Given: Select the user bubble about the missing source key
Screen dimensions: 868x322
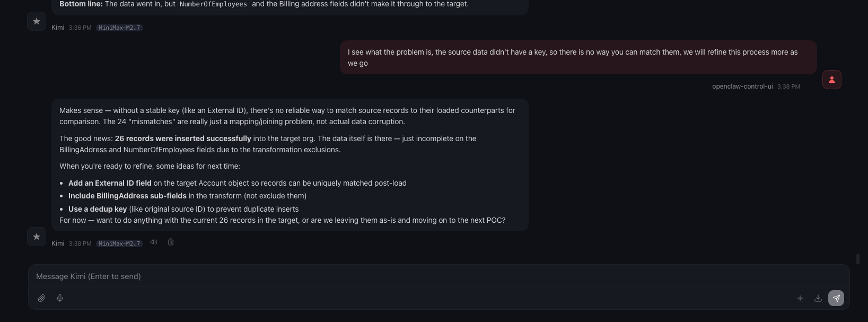Looking at the screenshot, I should point(578,57).
